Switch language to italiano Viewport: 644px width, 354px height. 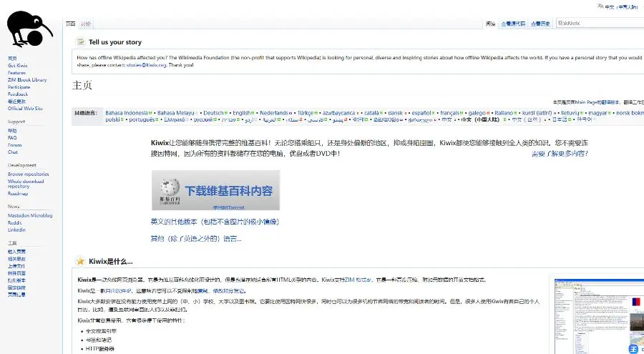(504, 112)
